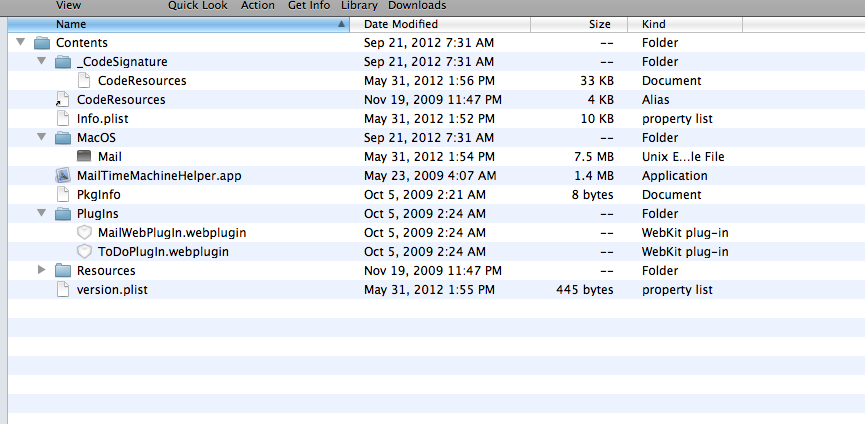Click the Application kind cell
865x424 pixels.
pos(675,176)
